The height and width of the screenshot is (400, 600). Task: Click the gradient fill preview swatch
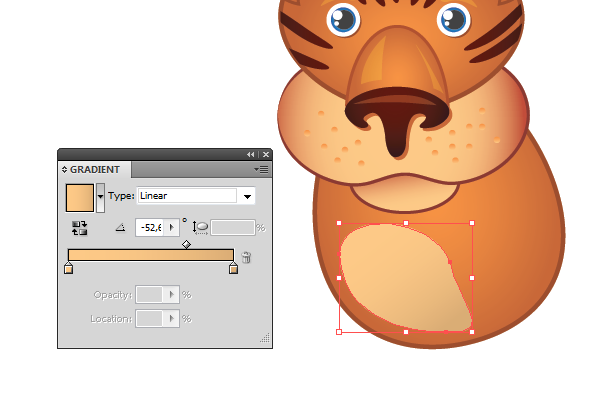click(x=80, y=198)
